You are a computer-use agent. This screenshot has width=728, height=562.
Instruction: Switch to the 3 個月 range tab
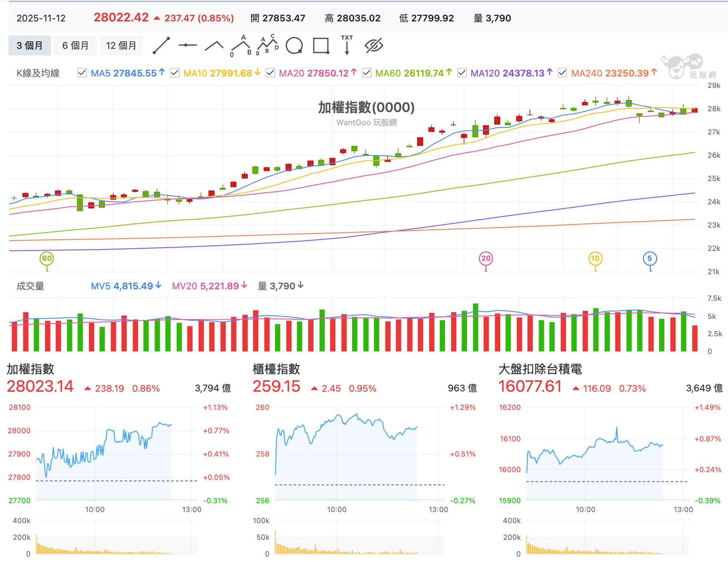[x=30, y=45]
